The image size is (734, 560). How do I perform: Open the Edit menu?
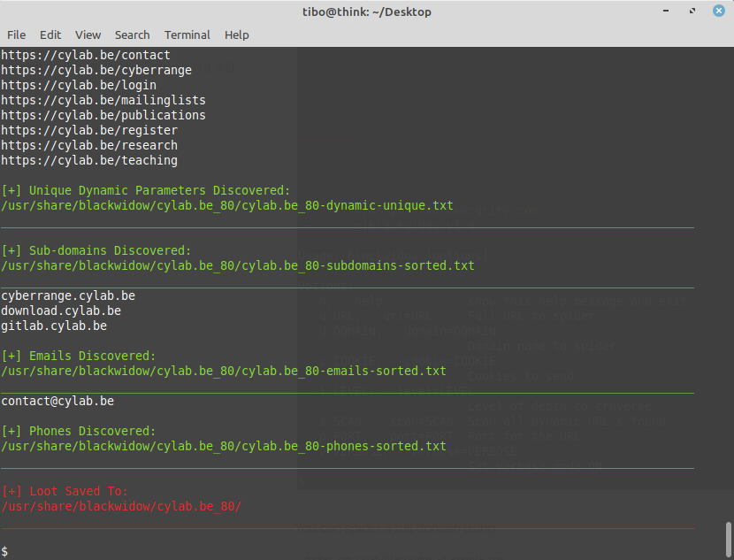50,35
